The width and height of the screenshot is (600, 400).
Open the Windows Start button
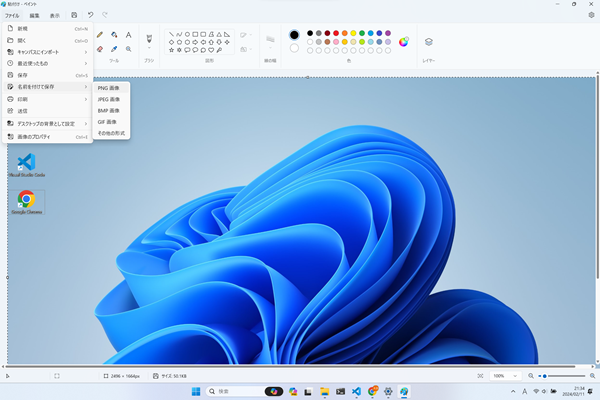pos(195,390)
